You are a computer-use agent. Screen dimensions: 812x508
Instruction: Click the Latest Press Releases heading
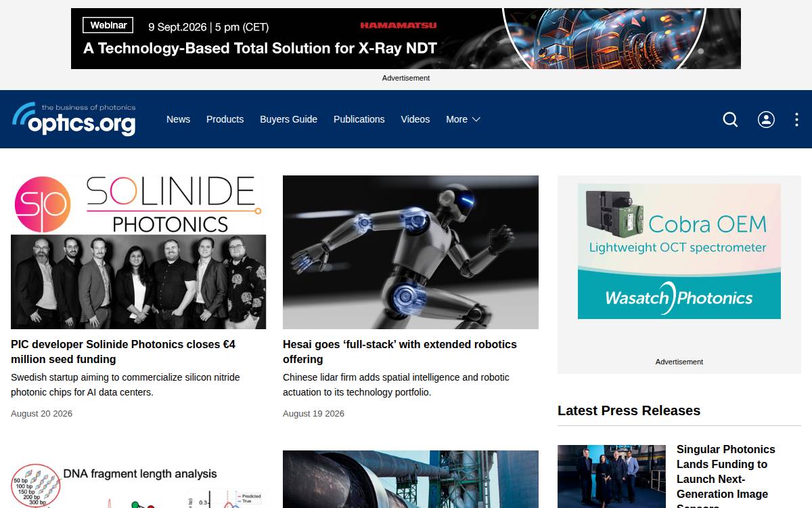tap(629, 410)
